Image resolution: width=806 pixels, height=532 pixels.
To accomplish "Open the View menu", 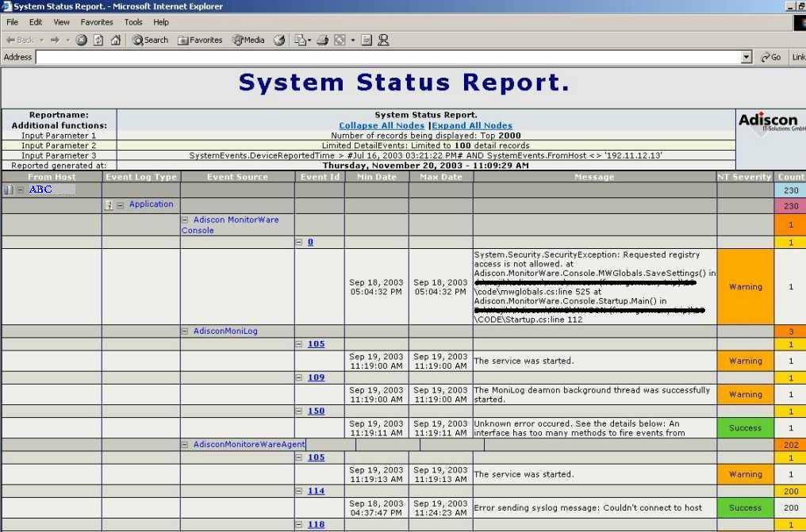I will [x=61, y=22].
